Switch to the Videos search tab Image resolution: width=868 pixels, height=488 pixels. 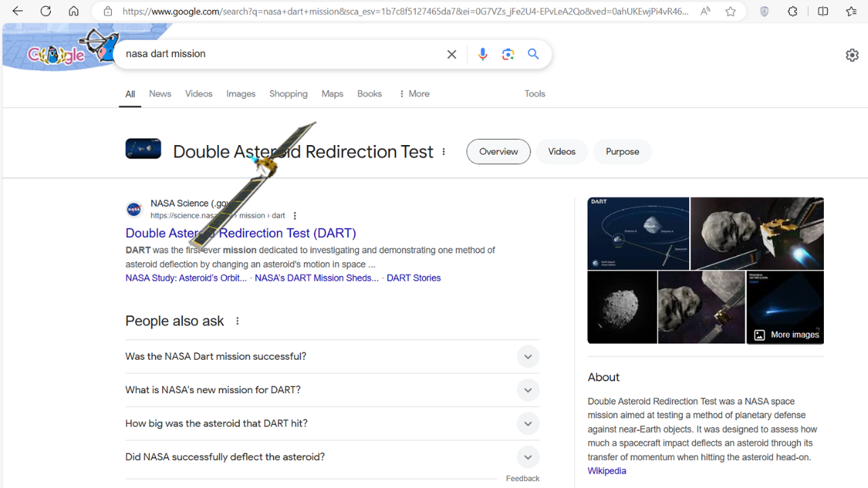point(199,94)
